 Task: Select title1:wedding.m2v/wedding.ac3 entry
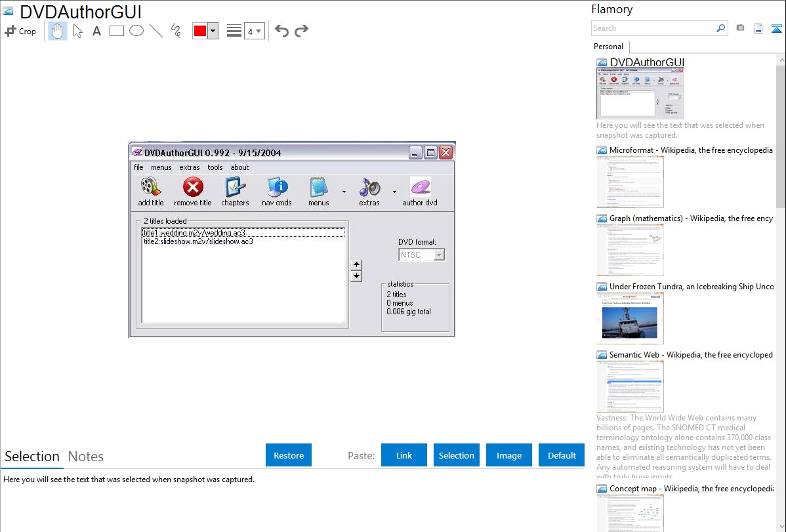[x=243, y=233]
